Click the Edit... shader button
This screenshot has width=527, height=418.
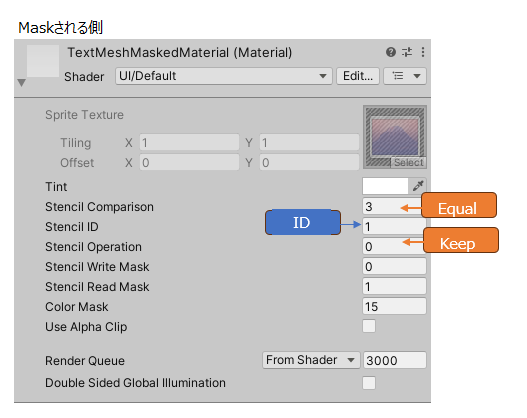point(358,76)
